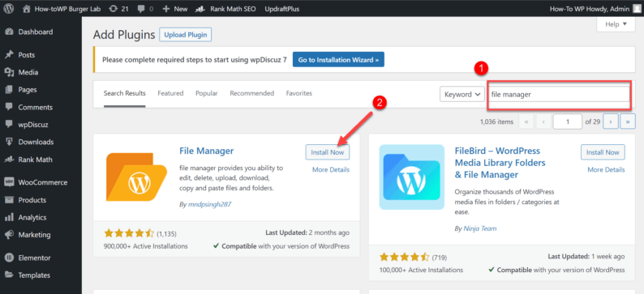
Task: Install the FileBird plugin
Action: click(x=603, y=152)
